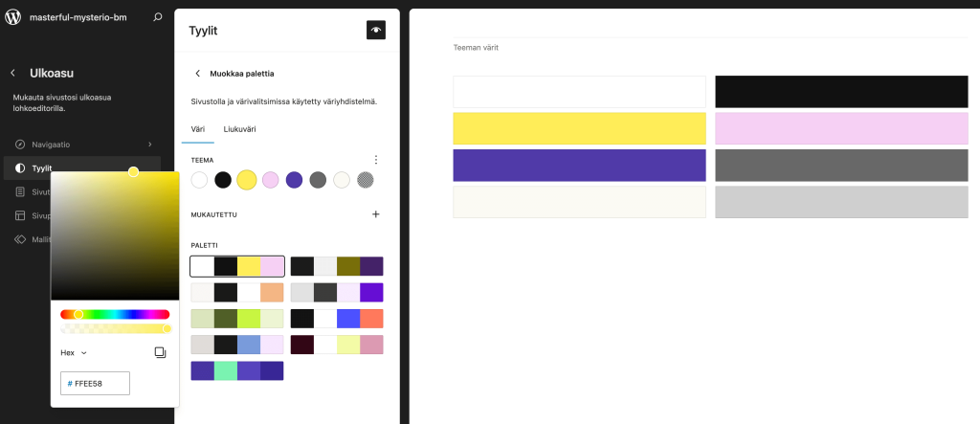Click the alpha transparency slider
This screenshot has height=424, width=980.
point(115,329)
